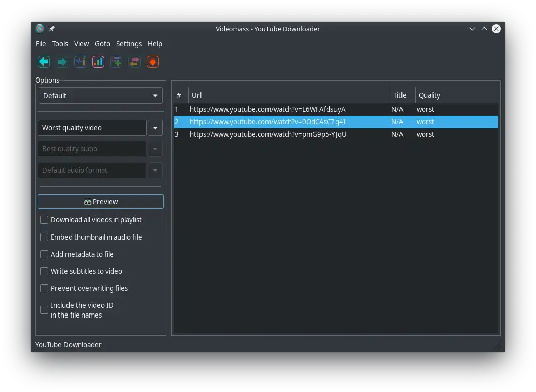
Task: Click the add-to-list plus toolbar icon
Action: [x=116, y=62]
